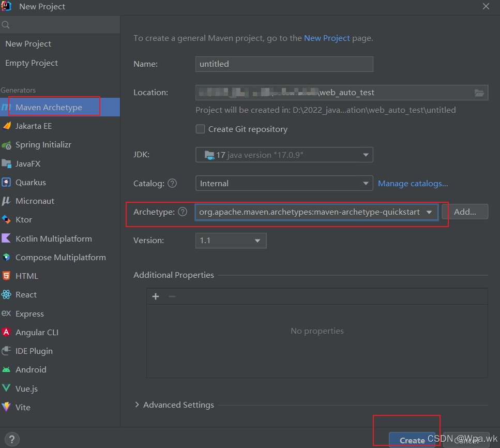Open dialog help button
Screen dimensions: 500x448
[12, 439]
